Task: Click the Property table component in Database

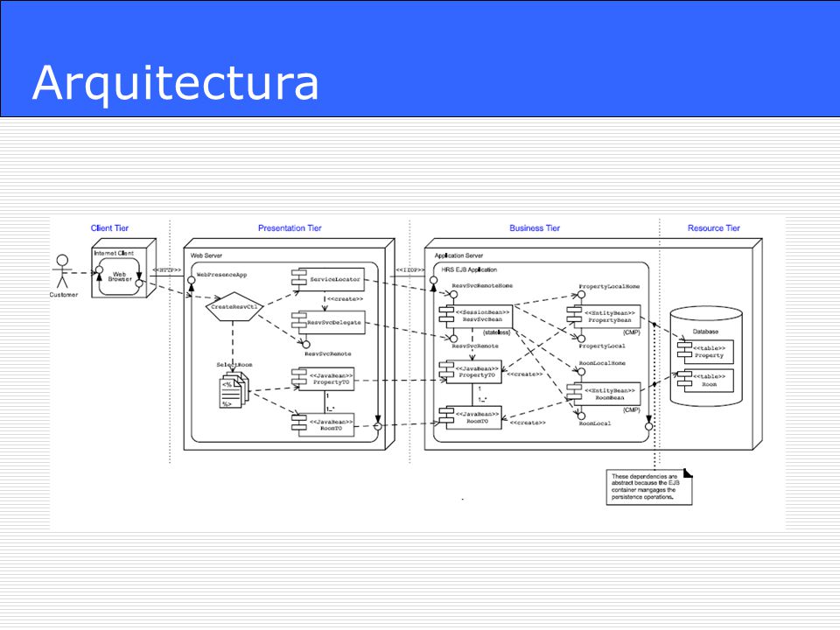Action: coord(705,352)
